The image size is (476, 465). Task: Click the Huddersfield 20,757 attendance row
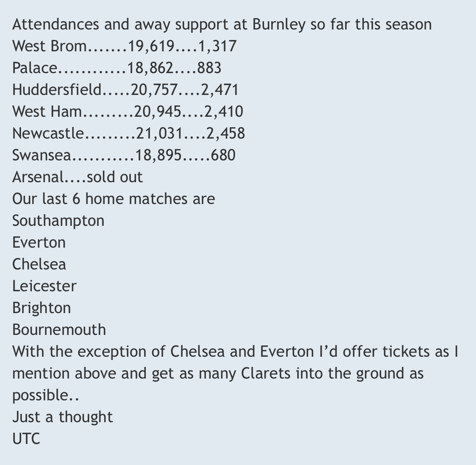click(125, 90)
